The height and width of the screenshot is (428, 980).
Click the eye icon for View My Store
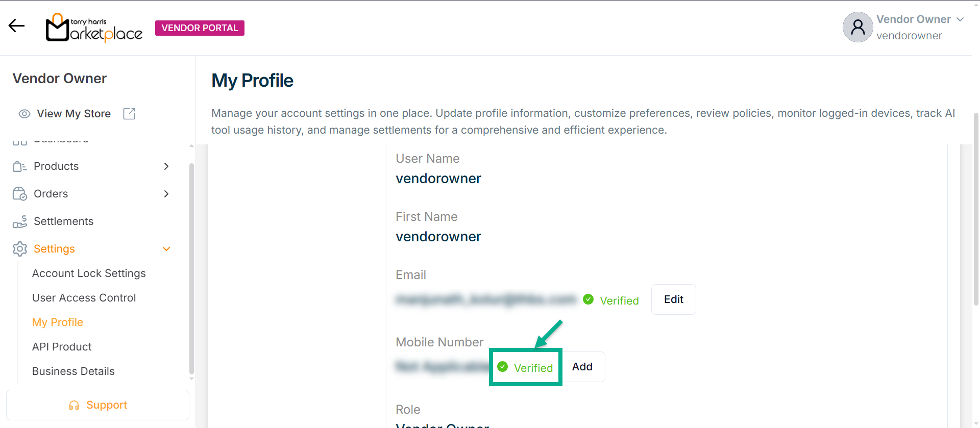point(24,114)
